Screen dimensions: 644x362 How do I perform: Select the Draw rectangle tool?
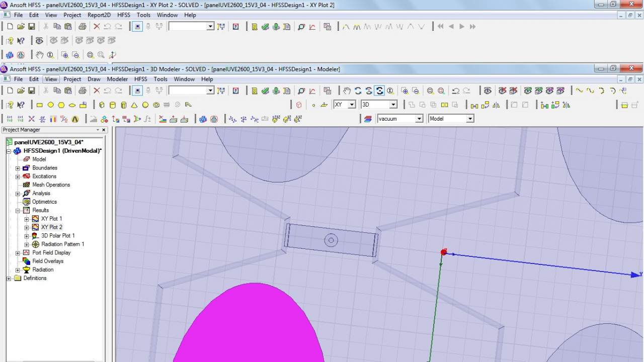[40, 105]
